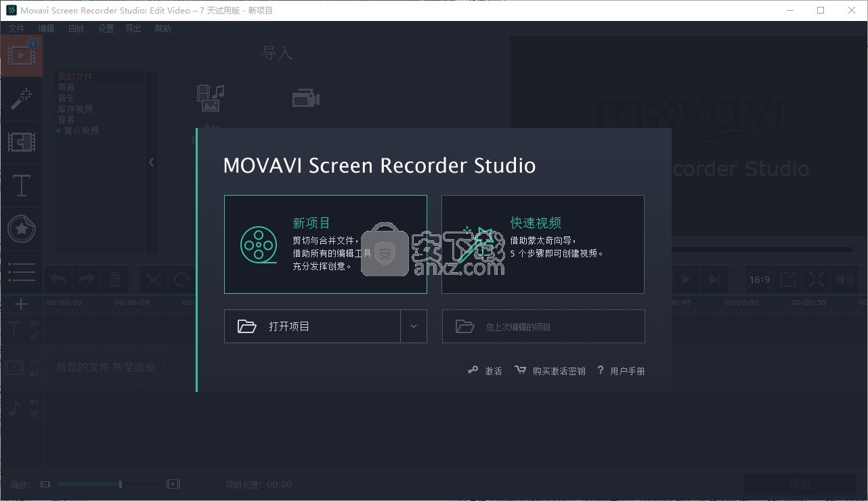868x501 pixels.
Task: Select 简介视频 in the import list
Action: tap(81, 131)
